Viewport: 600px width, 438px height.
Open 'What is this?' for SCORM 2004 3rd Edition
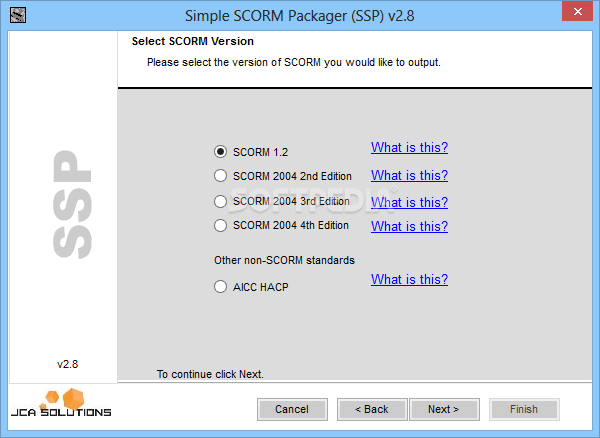(409, 202)
